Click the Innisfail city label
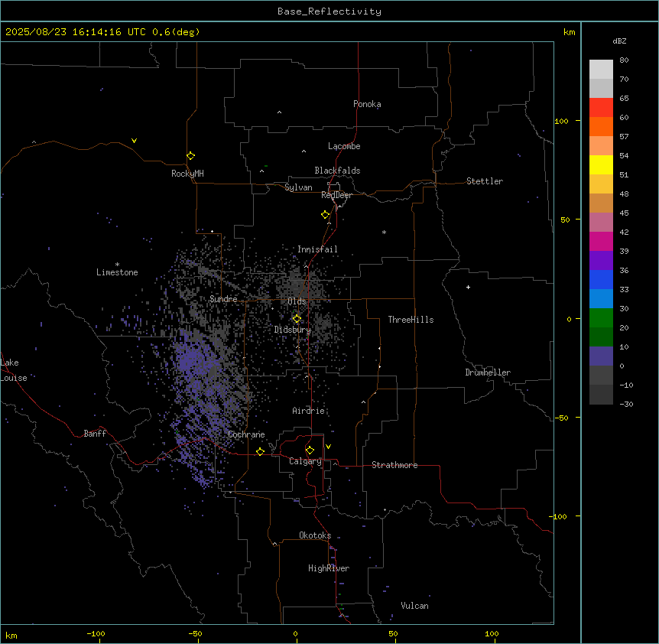The height and width of the screenshot is (644, 659). 317,249
